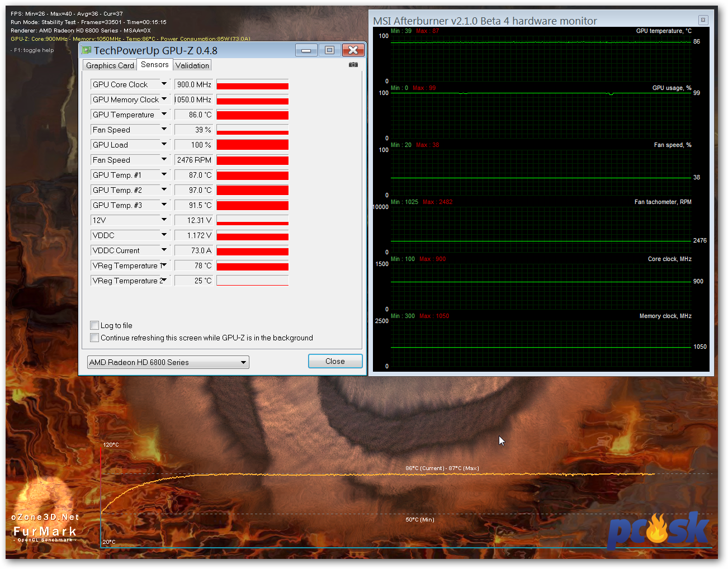
Task: Click the 97.0 °C GPU Temp. #2 value
Action: pyautogui.click(x=194, y=190)
